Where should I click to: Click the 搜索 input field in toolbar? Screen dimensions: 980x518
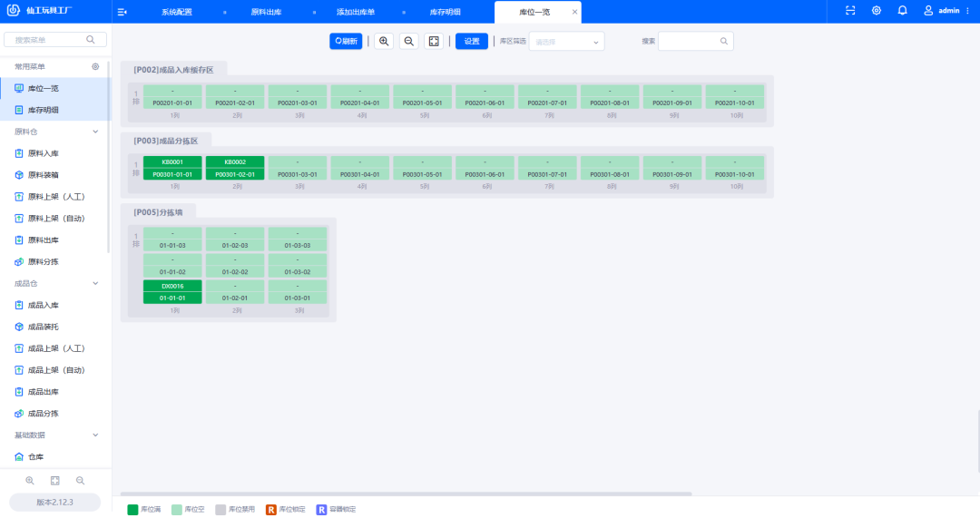[690, 41]
